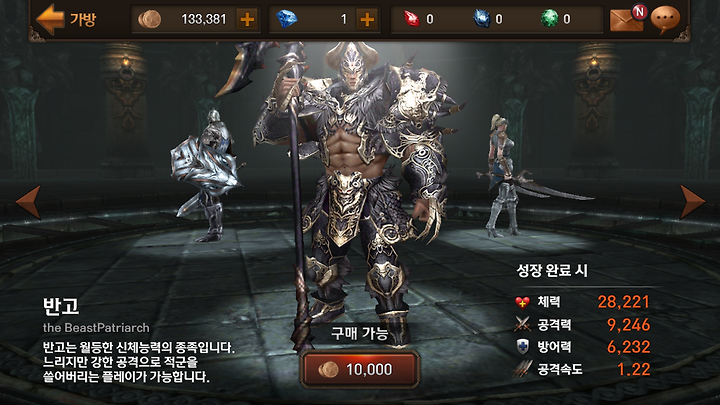Open the chat speech bubble icon
The height and width of the screenshot is (405, 720).
point(665,19)
